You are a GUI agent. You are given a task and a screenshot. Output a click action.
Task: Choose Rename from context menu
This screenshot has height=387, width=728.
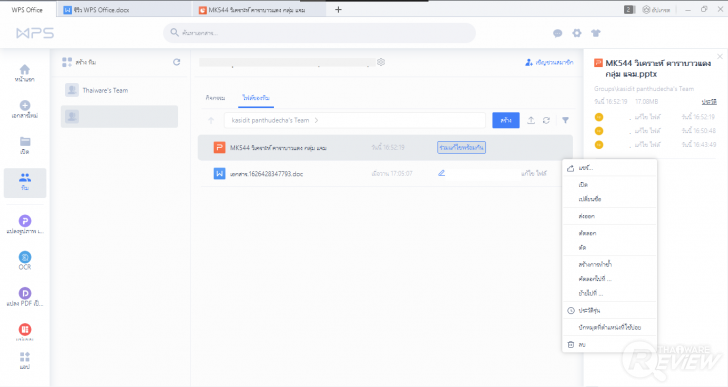click(610, 199)
